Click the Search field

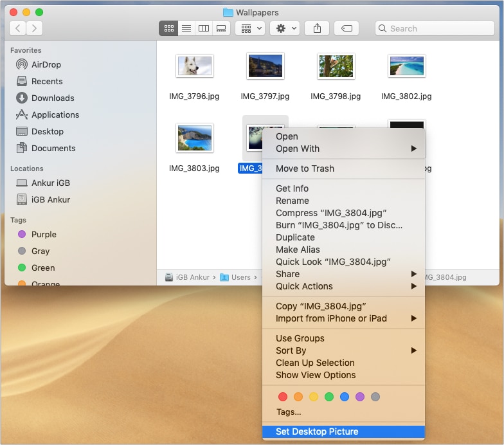(x=435, y=28)
